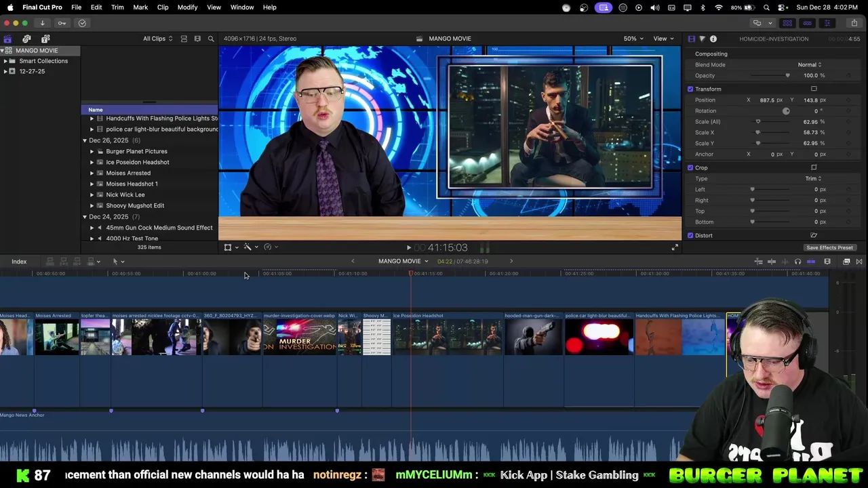Toggle the Timeline panel visibility button
The image size is (868, 488).
807,23
